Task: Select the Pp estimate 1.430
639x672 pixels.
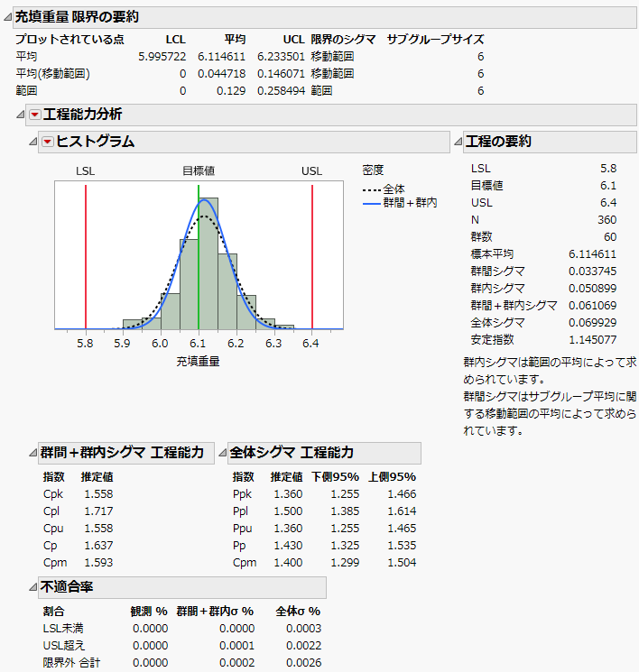Action: pyautogui.click(x=288, y=546)
